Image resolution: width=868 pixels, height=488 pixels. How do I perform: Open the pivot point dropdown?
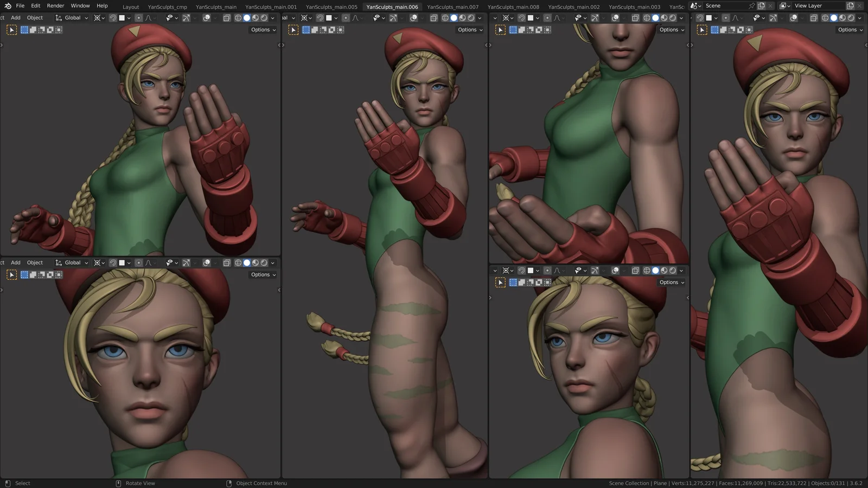(x=98, y=17)
